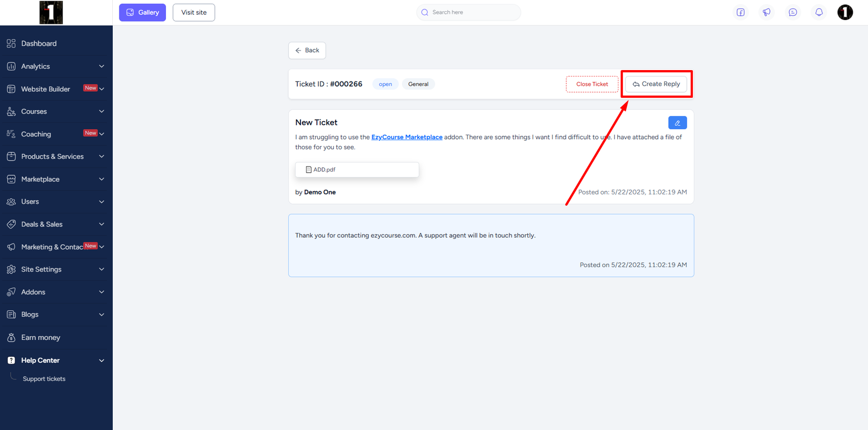This screenshot has height=430, width=868.
Task: Select Support tickets submenu item
Action: [44, 379]
